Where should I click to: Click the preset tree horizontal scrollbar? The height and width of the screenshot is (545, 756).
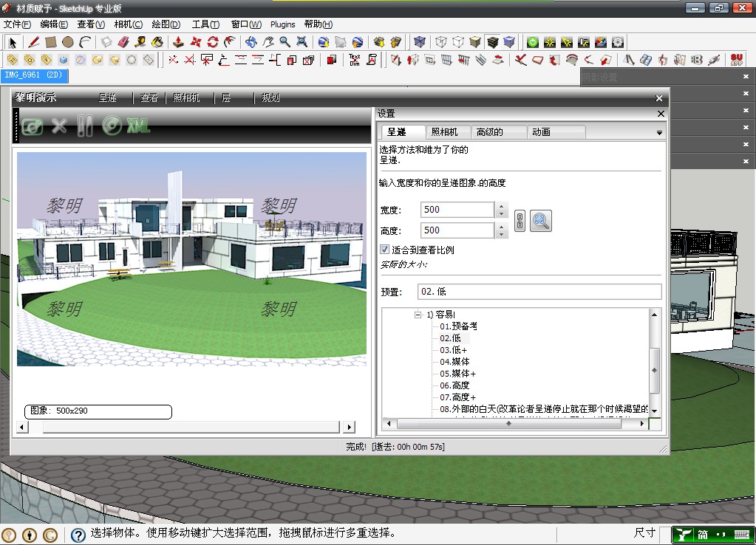pos(515,424)
